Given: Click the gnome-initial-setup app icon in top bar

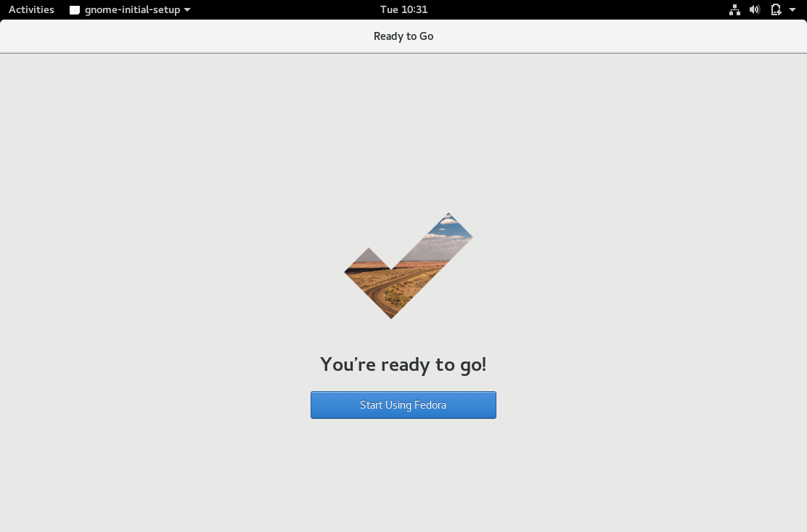Looking at the screenshot, I should pyautogui.click(x=75, y=10).
